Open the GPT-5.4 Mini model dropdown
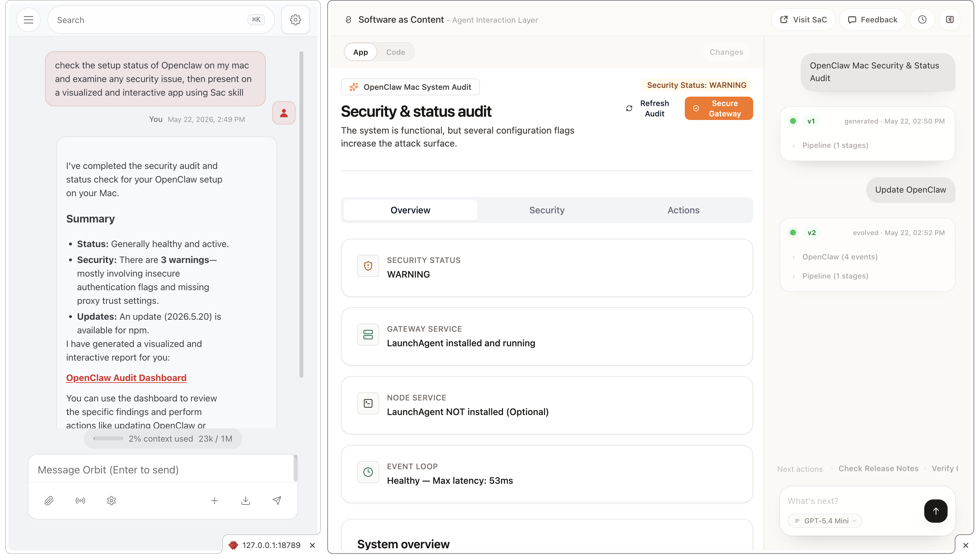This screenshot has width=980, height=559. pyautogui.click(x=824, y=521)
